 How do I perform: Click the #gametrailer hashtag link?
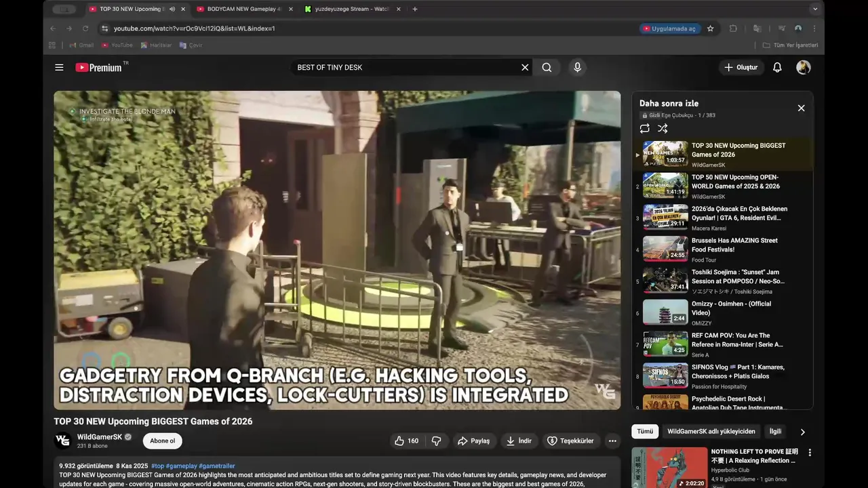(217, 466)
